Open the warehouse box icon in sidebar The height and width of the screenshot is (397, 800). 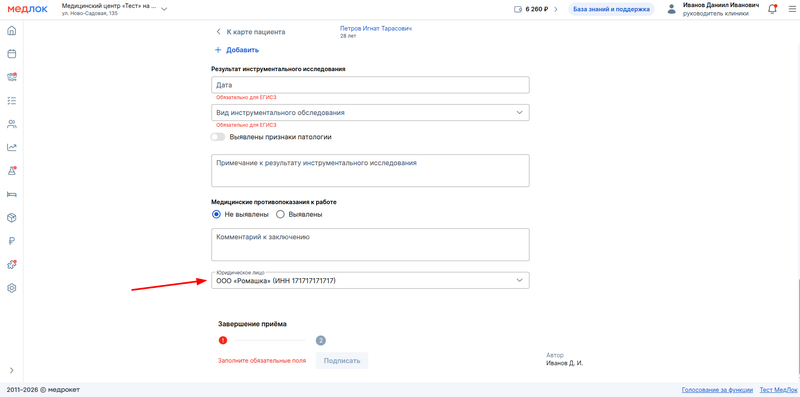point(12,218)
